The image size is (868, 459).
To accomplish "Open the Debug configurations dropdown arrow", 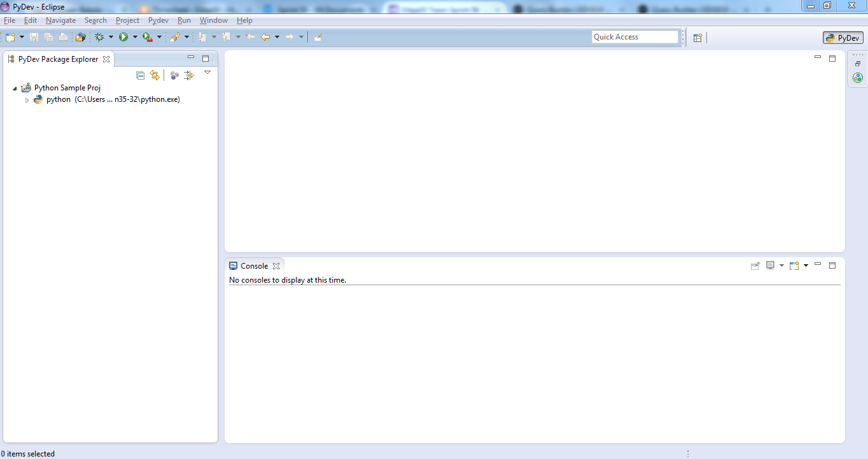I will pos(111,38).
